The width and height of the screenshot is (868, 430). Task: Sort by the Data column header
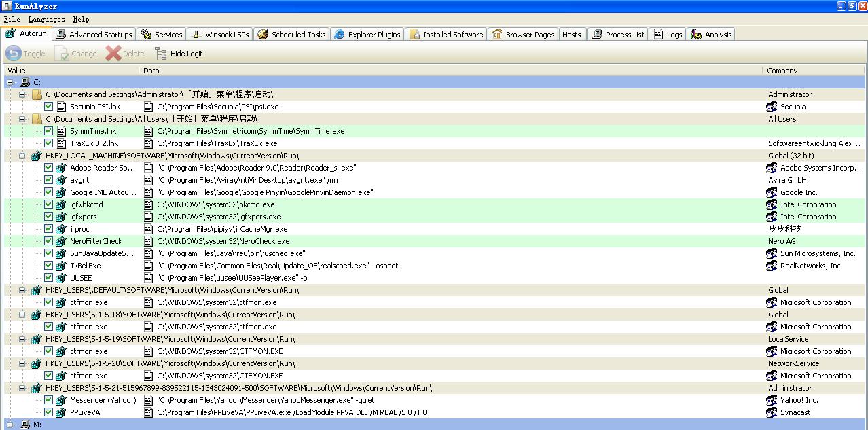(451, 71)
